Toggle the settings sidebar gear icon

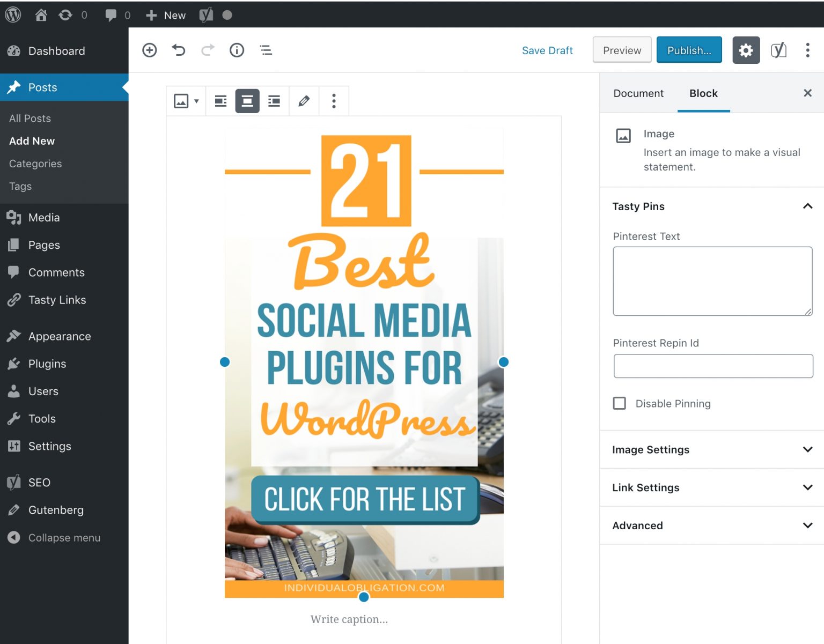pyautogui.click(x=746, y=50)
